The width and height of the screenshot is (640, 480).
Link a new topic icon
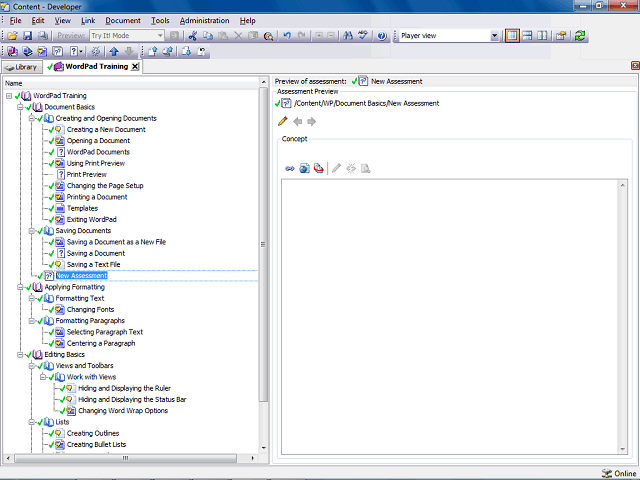point(42,51)
